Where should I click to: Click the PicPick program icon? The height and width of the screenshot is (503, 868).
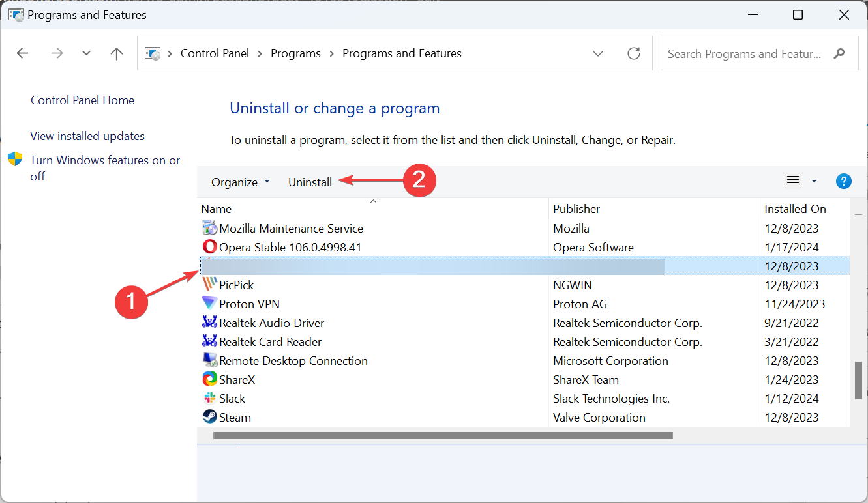point(209,285)
